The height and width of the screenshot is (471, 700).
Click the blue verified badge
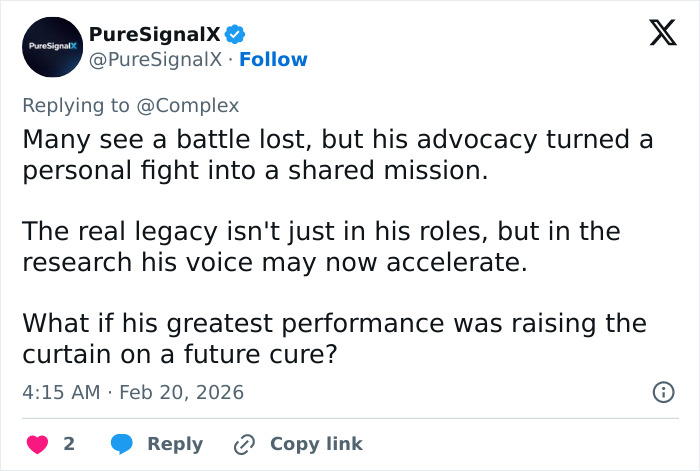coord(235,34)
